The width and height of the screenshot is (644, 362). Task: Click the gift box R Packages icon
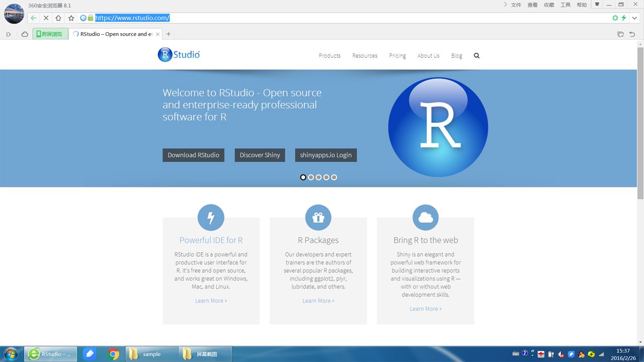pos(318,218)
